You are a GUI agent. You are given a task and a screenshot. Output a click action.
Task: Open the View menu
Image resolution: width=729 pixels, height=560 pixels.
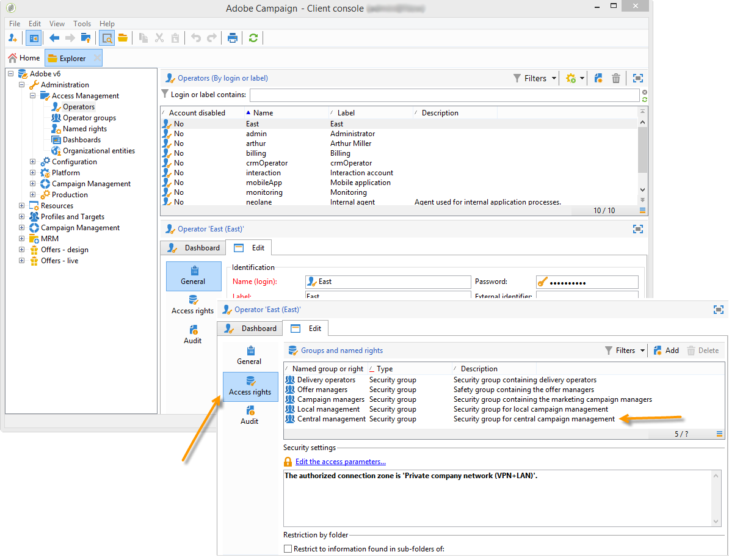(x=57, y=24)
